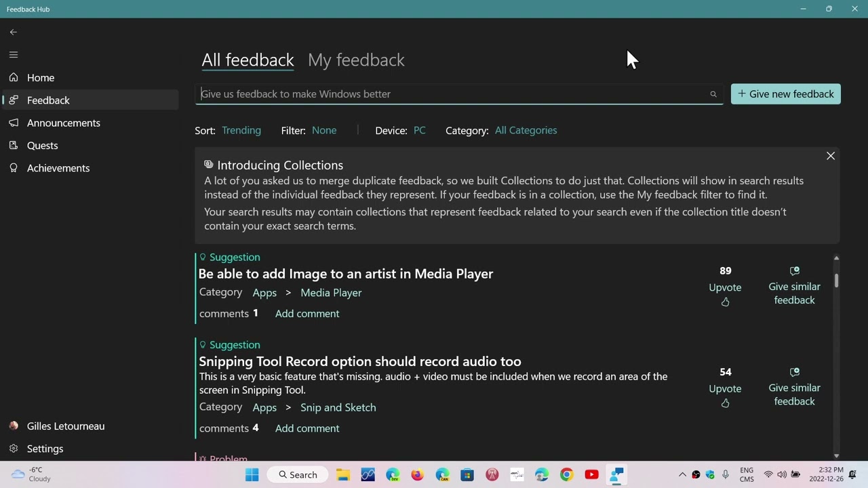The width and height of the screenshot is (868, 488).
Task: Add comment to Media Player feedback
Action: click(x=307, y=314)
